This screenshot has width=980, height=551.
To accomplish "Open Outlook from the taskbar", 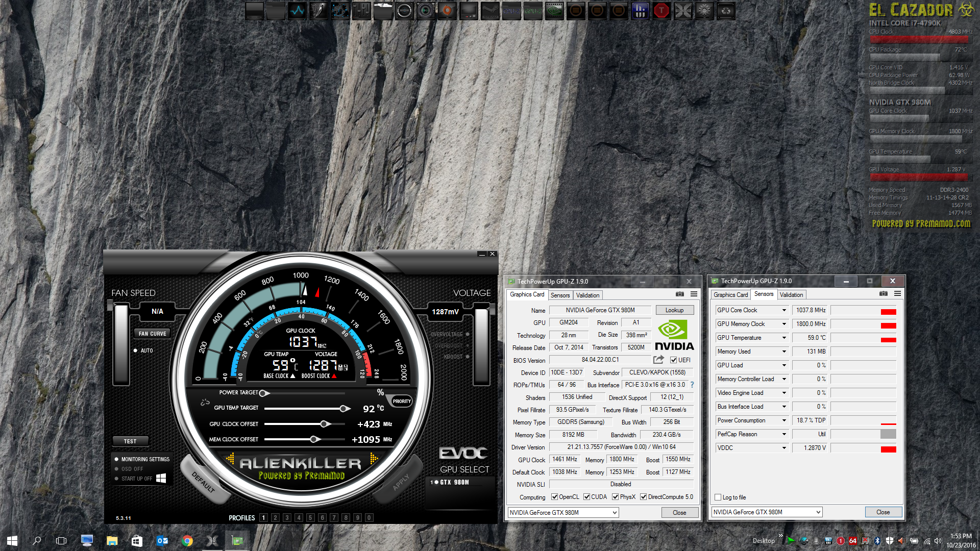I will pyautogui.click(x=162, y=541).
